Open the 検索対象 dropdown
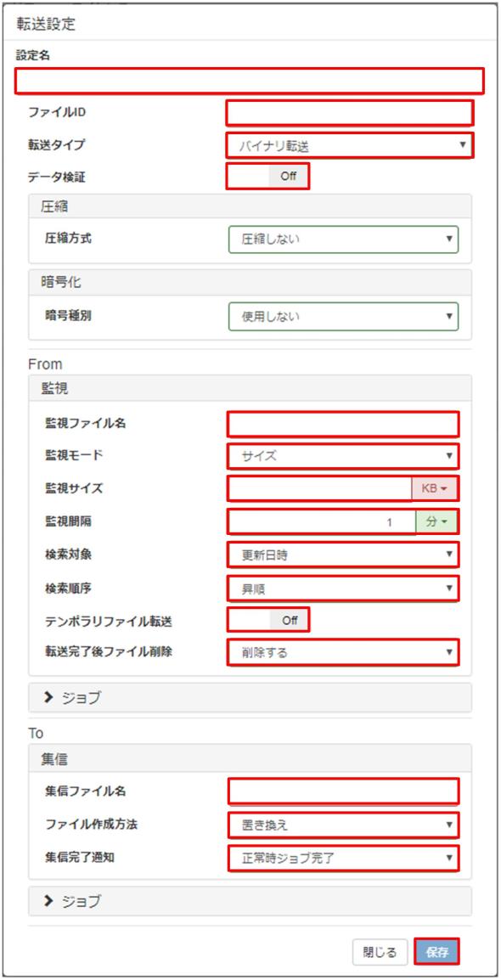 (344, 555)
